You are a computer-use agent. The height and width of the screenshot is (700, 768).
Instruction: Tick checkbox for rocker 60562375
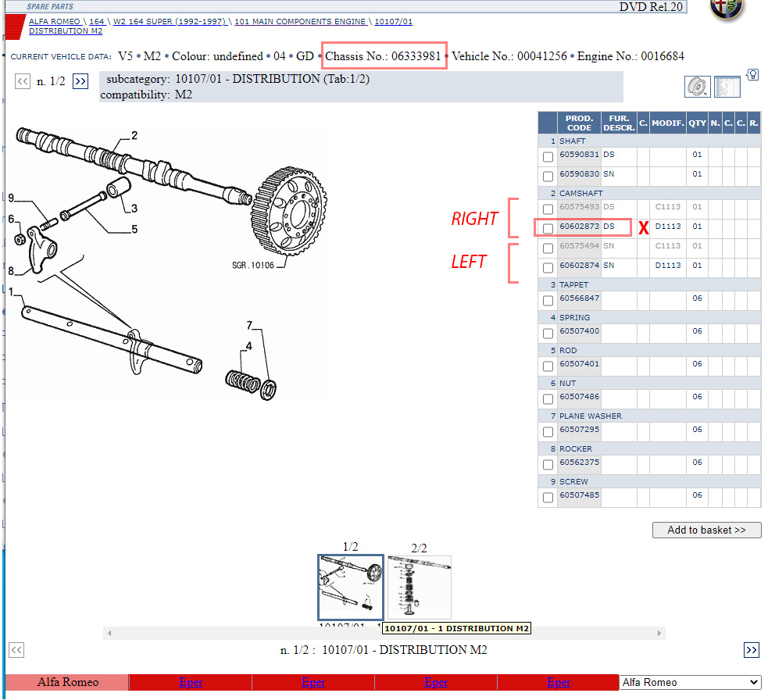[548, 465]
